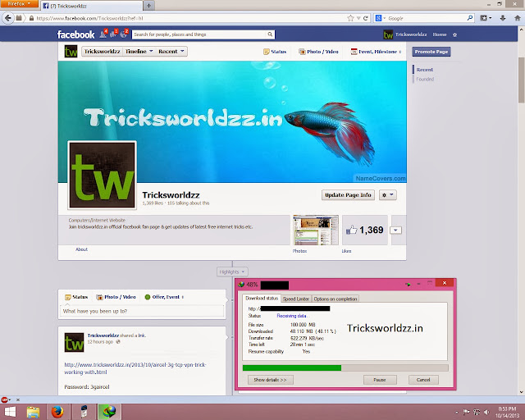Expand the Recent dropdown

click(x=171, y=51)
